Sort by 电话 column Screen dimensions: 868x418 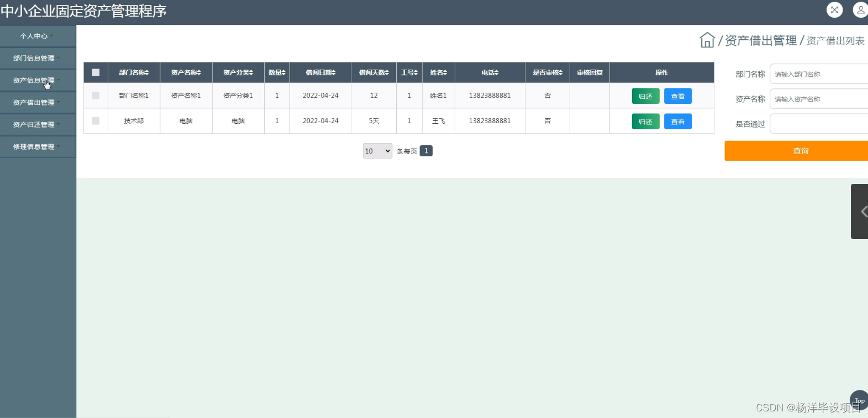point(490,72)
